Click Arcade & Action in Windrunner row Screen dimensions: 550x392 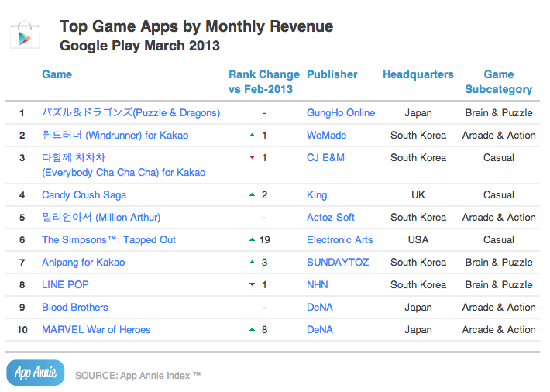click(499, 135)
